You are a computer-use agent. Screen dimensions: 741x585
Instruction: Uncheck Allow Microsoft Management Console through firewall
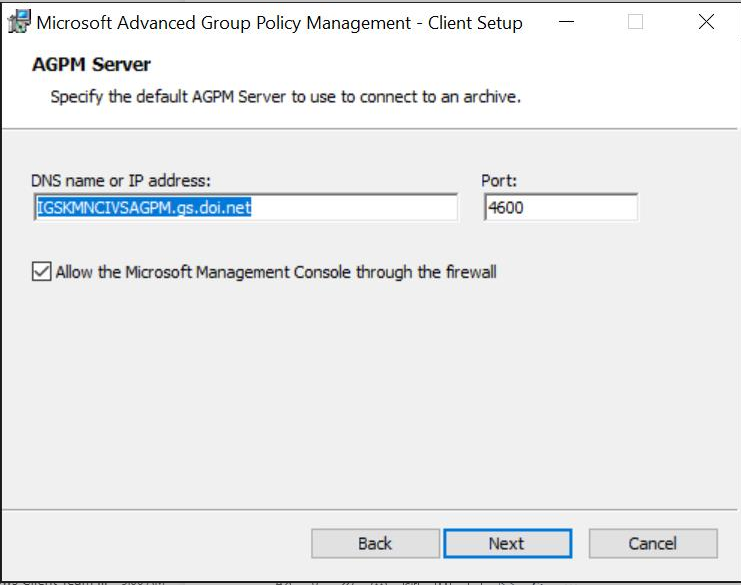[x=42, y=272]
